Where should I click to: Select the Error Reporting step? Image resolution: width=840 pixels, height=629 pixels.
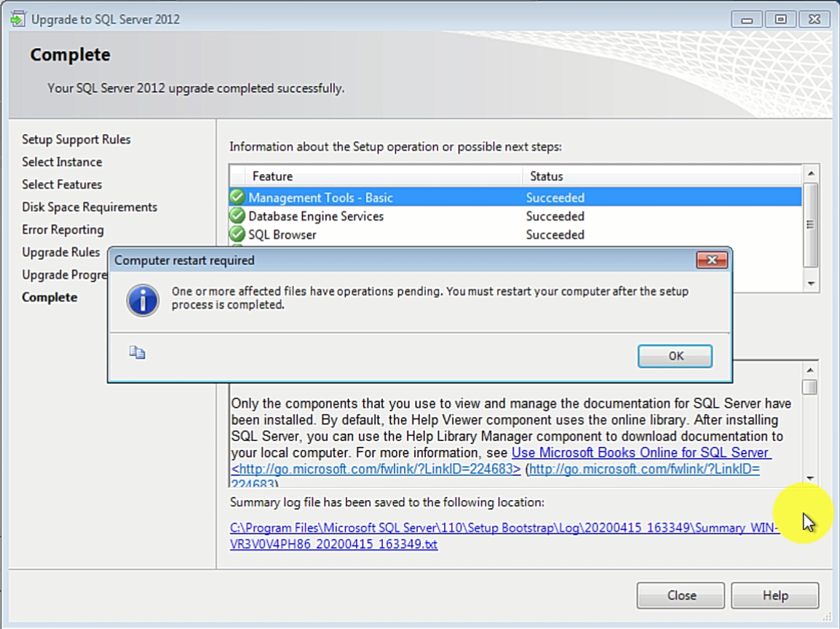[63, 229]
